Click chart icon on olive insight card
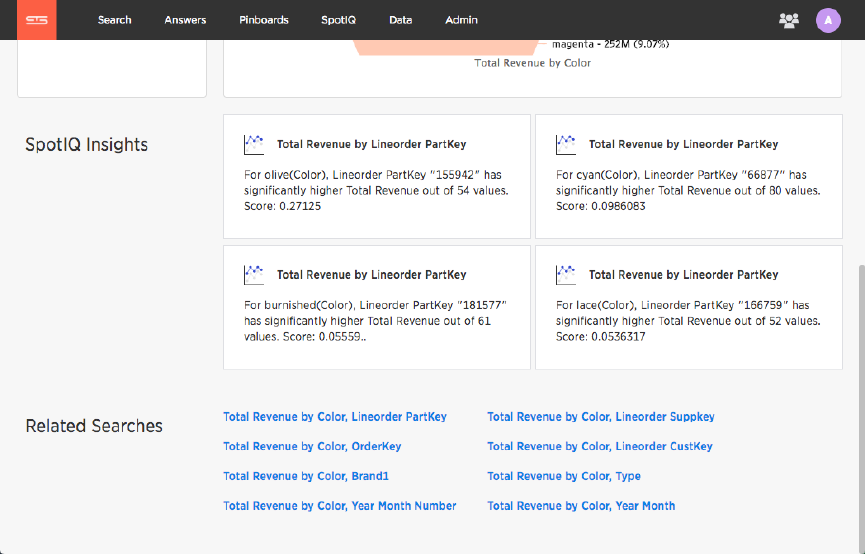This screenshot has width=865, height=554. (x=254, y=145)
